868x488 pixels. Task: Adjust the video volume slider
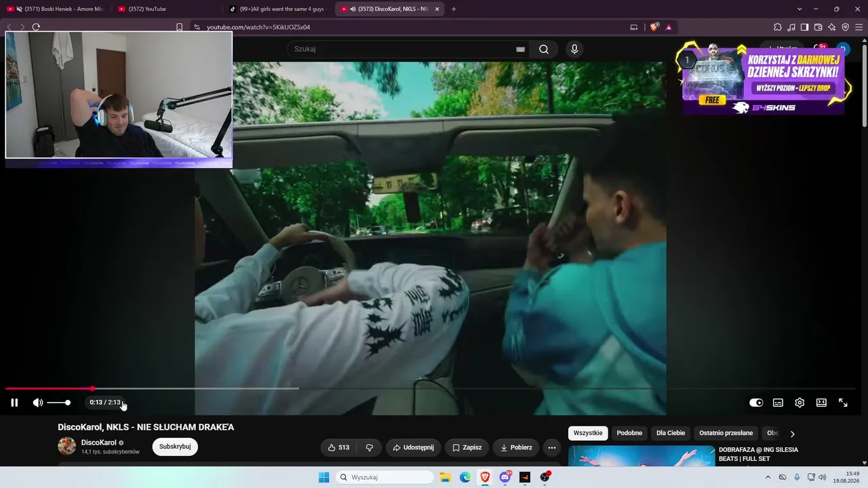coord(58,403)
